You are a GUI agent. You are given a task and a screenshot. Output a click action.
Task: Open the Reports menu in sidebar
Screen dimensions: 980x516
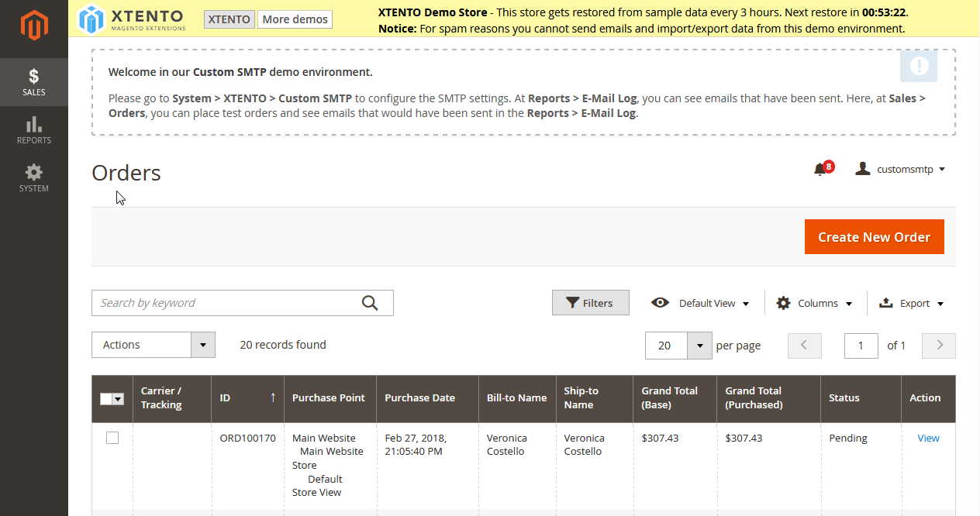(34, 131)
